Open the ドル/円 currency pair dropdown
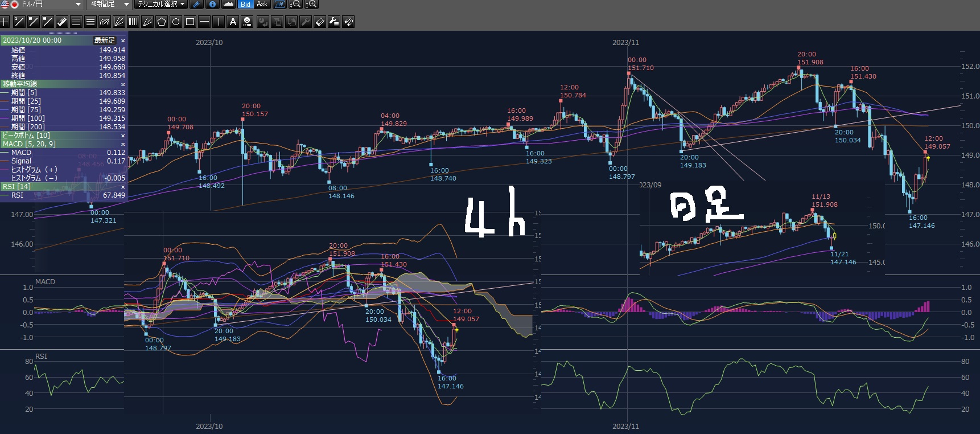 tap(78, 5)
